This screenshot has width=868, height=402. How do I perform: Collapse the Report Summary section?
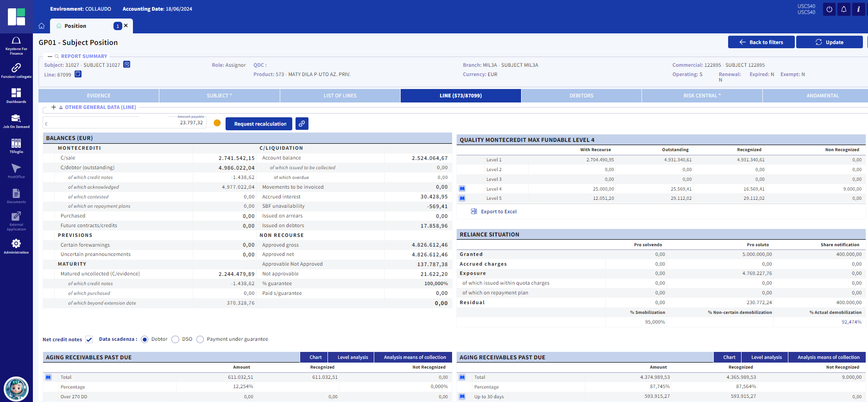pyautogui.click(x=50, y=56)
